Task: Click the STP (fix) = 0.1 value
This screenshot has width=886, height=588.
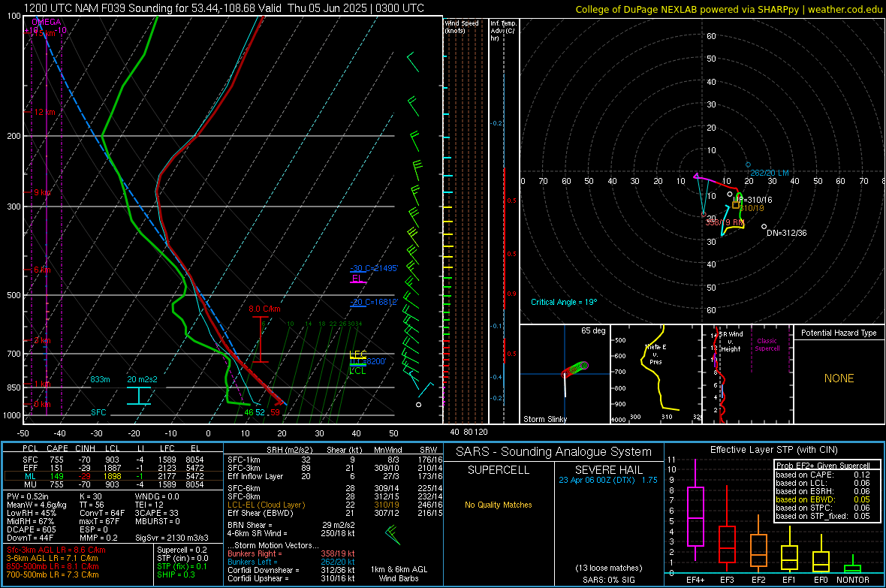Action: pyautogui.click(x=182, y=566)
